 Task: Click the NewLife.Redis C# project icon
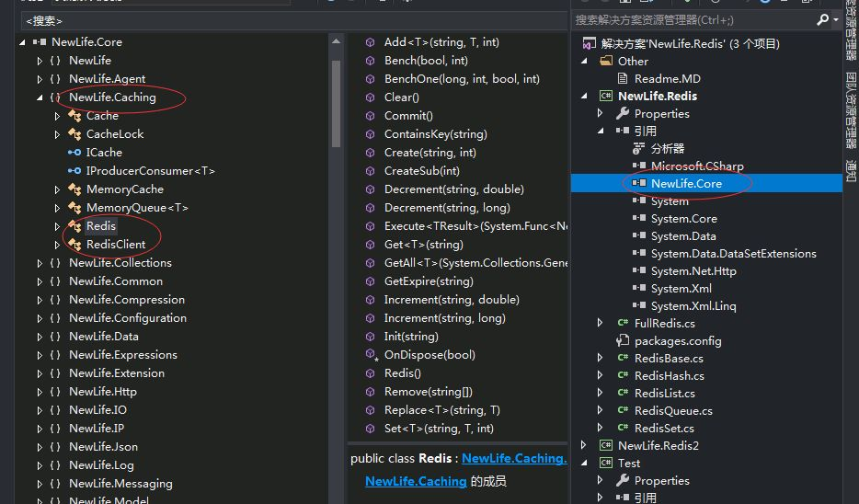pos(606,96)
